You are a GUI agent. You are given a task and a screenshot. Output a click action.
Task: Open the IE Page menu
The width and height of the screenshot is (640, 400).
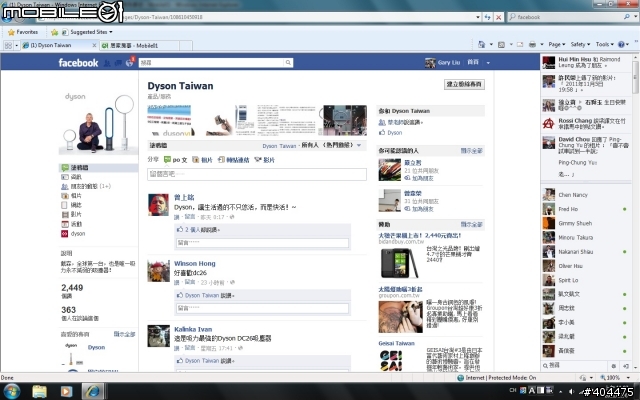(x=557, y=44)
